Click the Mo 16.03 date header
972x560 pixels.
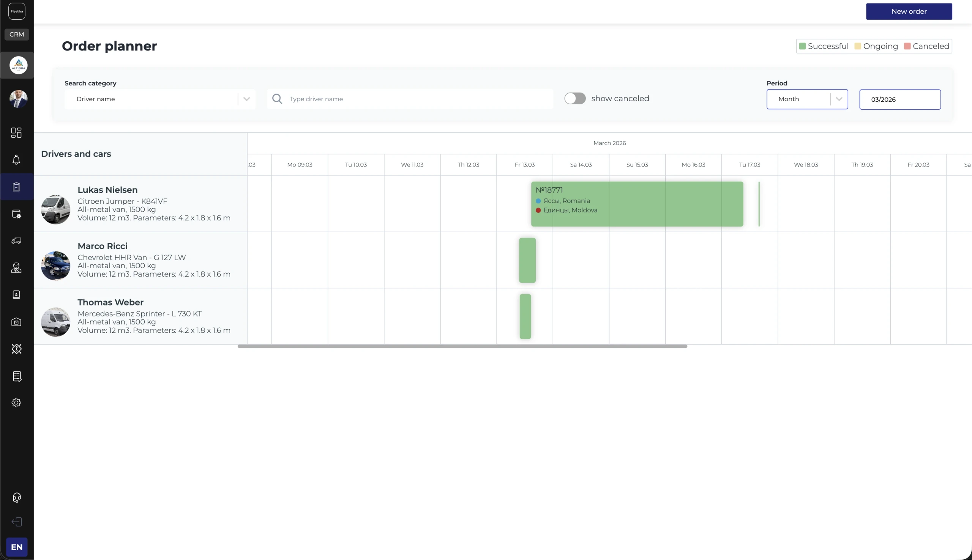pyautogui.click(x=693, y=165)
